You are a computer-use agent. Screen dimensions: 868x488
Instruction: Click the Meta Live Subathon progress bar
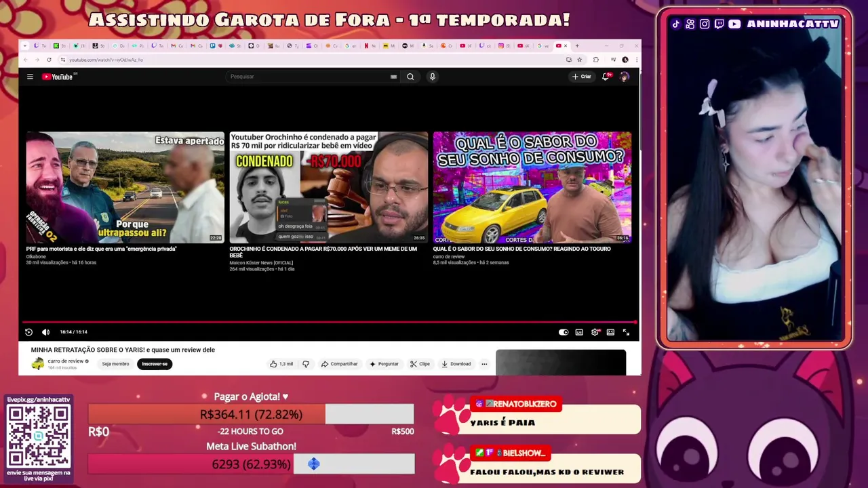point(251,464)
